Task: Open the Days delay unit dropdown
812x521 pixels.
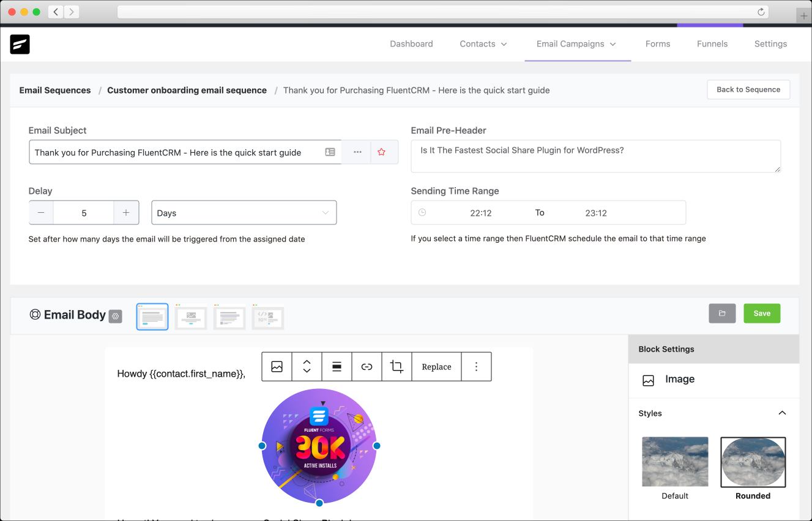Action: click(244, 213)
